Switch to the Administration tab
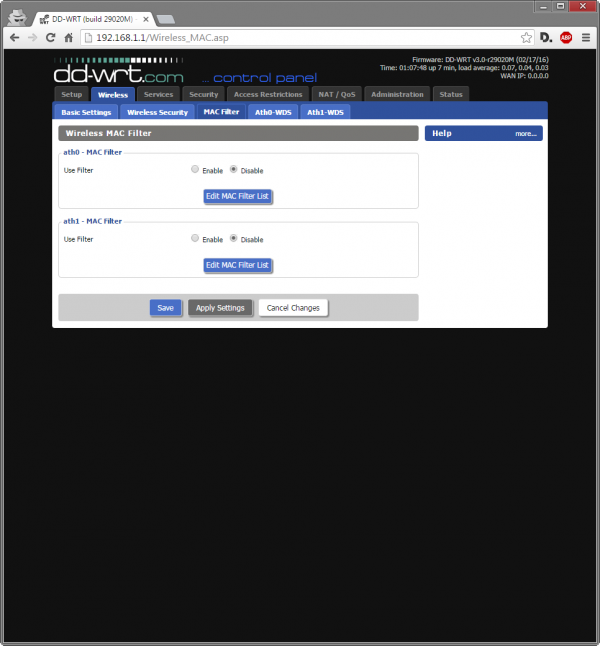Screen dimensions: 600x646 pos(397,94)
